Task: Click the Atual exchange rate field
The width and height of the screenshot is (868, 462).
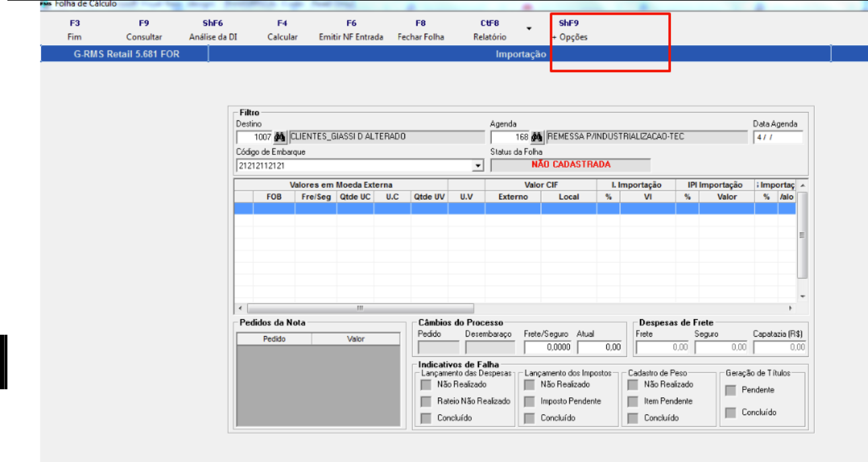Action: [600, 348]
